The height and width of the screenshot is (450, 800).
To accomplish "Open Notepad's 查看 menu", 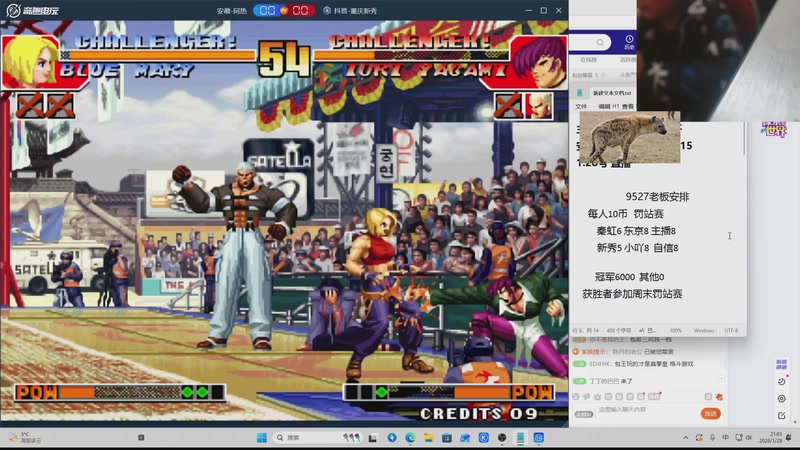I will (628, 106).
